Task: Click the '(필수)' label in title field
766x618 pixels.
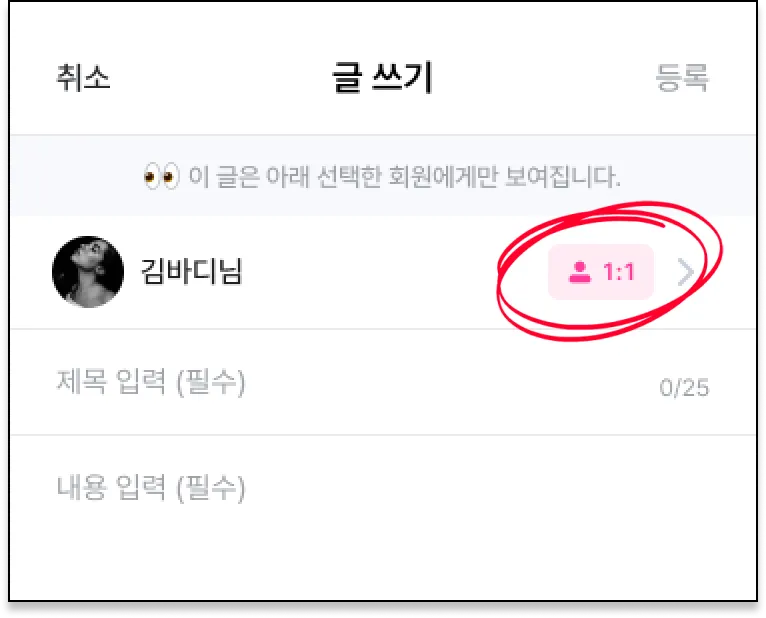Action: pyautogui.click(x=211, y=382)
